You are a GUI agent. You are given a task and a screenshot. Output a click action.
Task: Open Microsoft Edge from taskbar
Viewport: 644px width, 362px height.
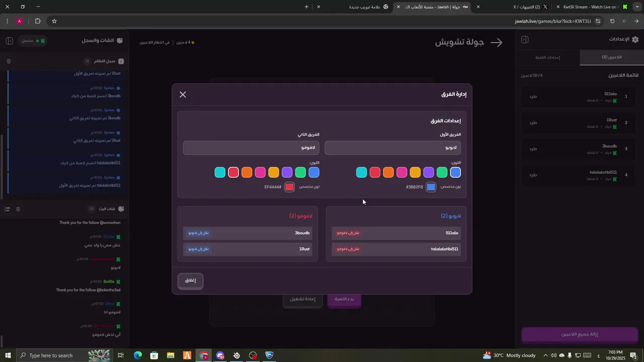coord(137,355)
